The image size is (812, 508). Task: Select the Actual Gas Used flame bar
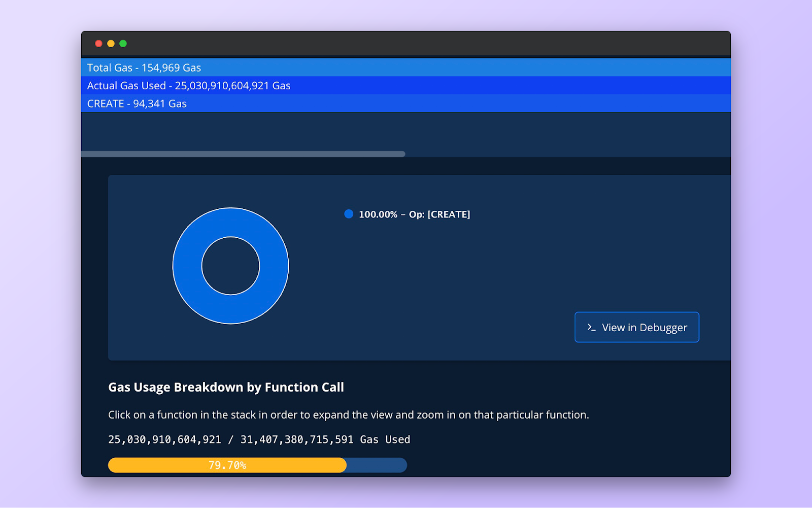(x=406, y=85)
